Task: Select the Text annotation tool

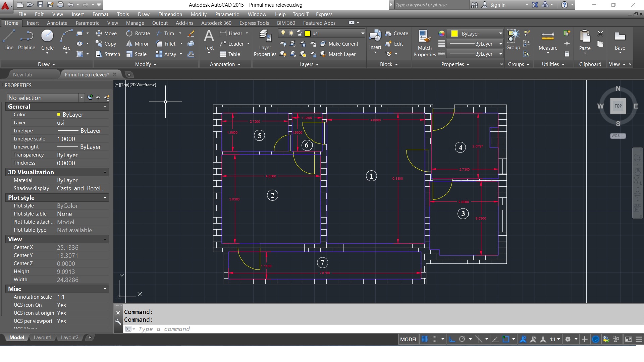Action: [209, 40]
